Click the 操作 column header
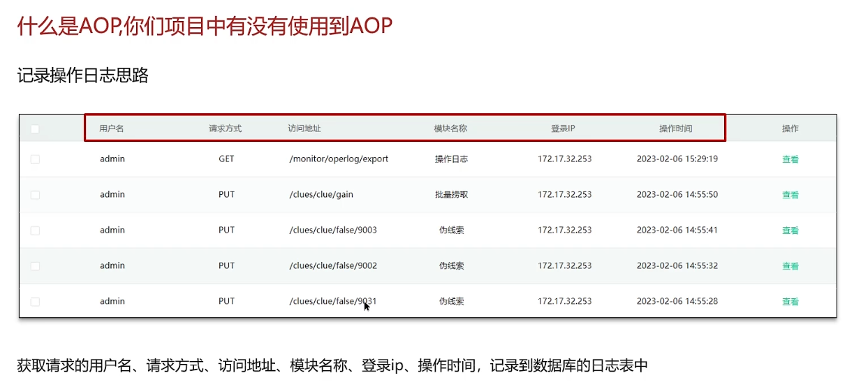 coord(790,129)
